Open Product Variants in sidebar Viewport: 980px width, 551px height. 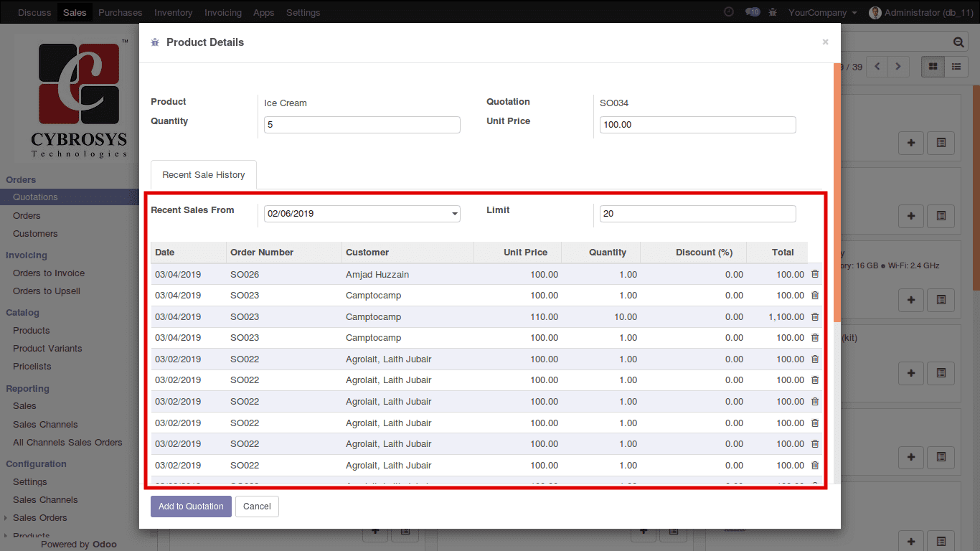47,349
